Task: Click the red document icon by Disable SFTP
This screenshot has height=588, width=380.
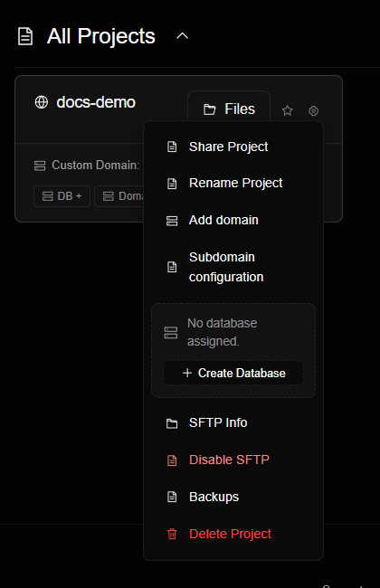Action: click(172, 460)
